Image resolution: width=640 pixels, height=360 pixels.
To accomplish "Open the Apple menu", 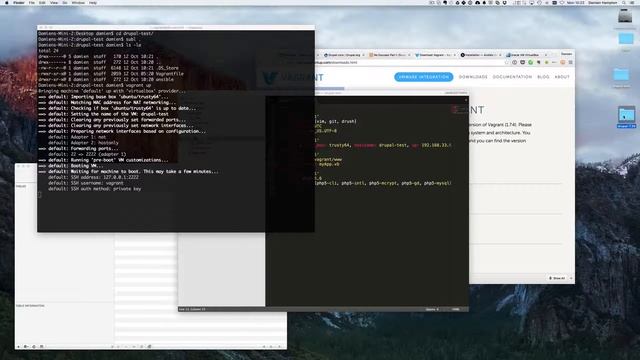I will pyautogui.click(x=6, y=2).
